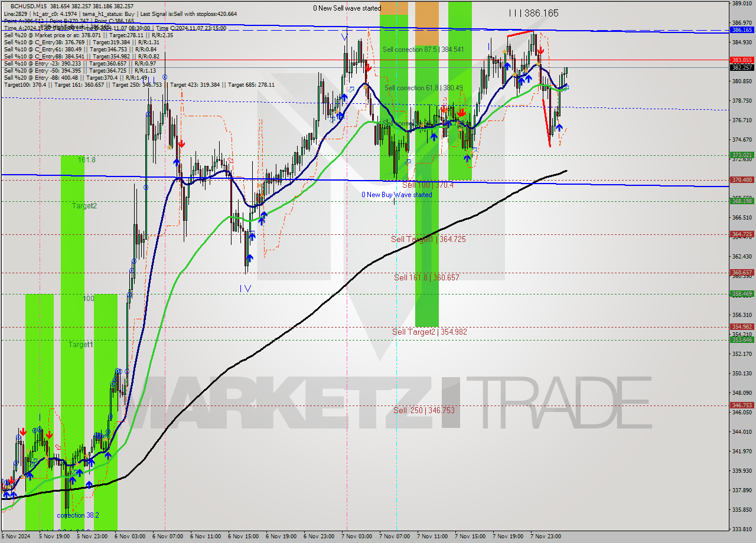Click the 'Sell Target1 | 364.725' label
Screen dimensions: 756x543
click(x=428, y=239)
